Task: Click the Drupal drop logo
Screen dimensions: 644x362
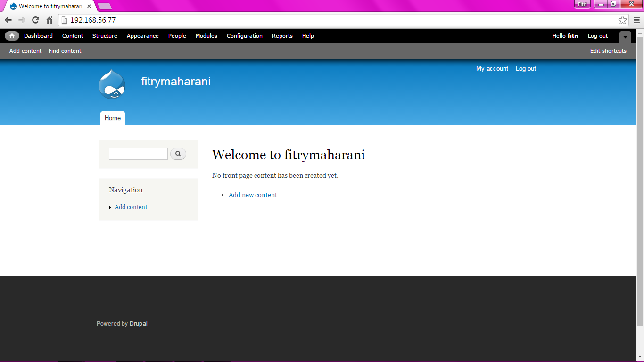Action: click(112, 84)
